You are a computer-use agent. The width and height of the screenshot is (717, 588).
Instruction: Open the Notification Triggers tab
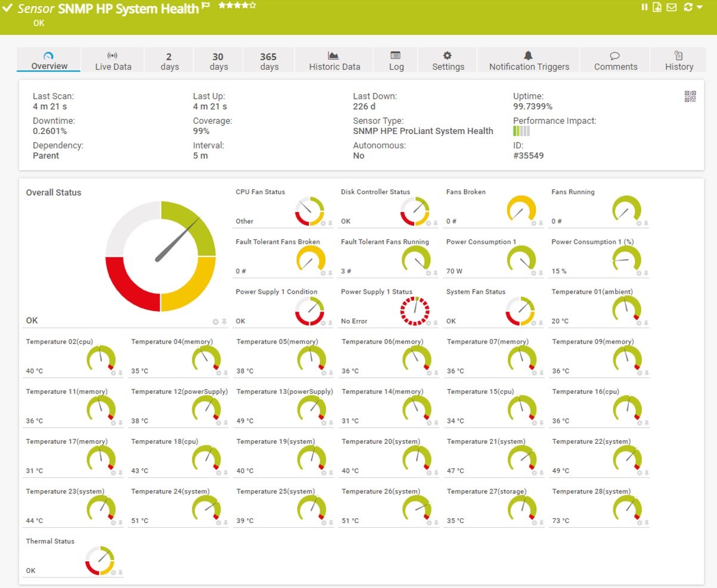point(527,60)
